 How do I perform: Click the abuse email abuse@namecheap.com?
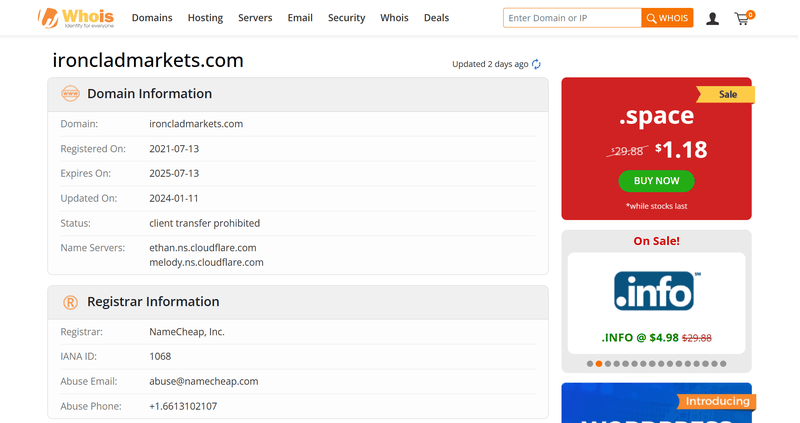(x=204, y=382)
